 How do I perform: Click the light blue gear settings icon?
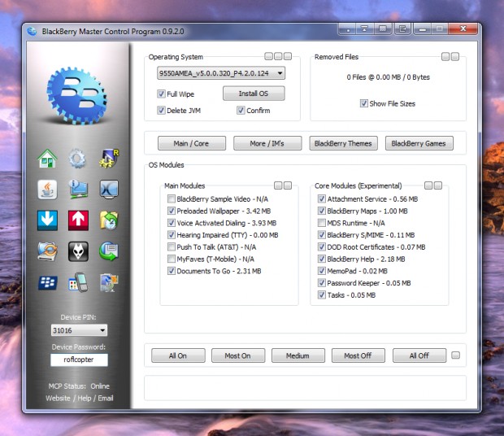(x=77, y=159)
